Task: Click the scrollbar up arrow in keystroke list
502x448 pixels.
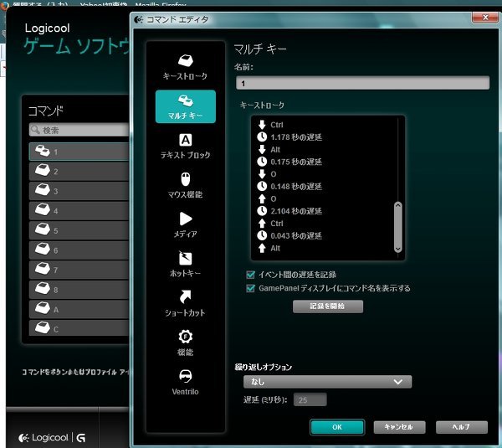Action: click(398, 205)
